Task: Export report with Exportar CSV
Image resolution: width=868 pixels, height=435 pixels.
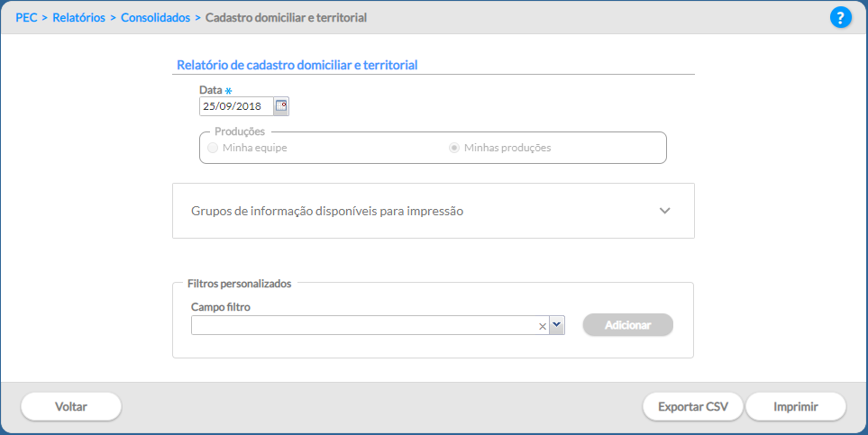Action: pyautogui.click(x=693, y=406)
